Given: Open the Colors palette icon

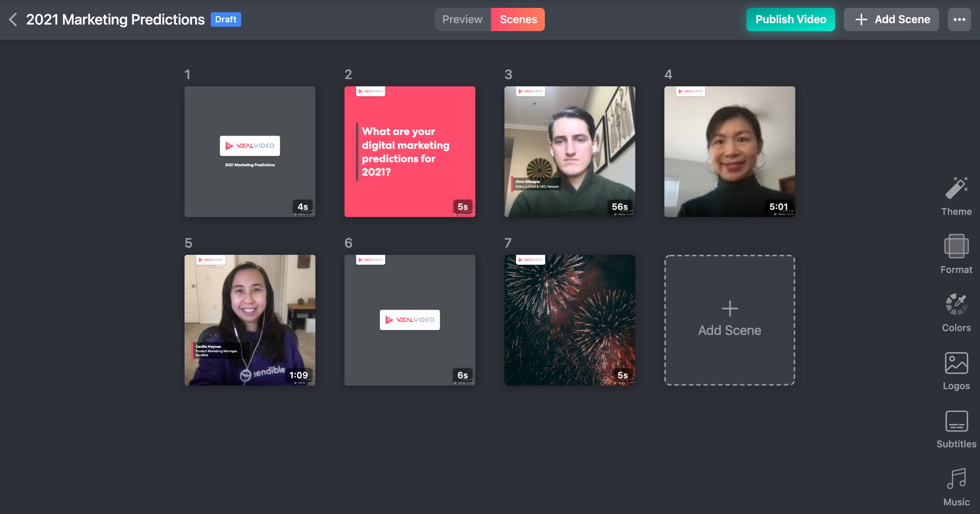Looking at the screenshot, I should coord(956,305).
